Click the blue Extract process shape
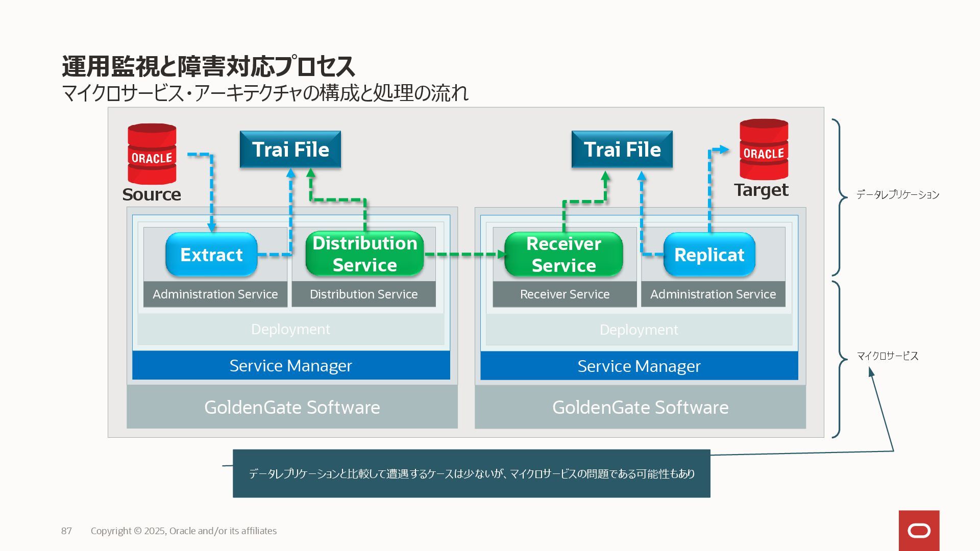 click(211, 255)
